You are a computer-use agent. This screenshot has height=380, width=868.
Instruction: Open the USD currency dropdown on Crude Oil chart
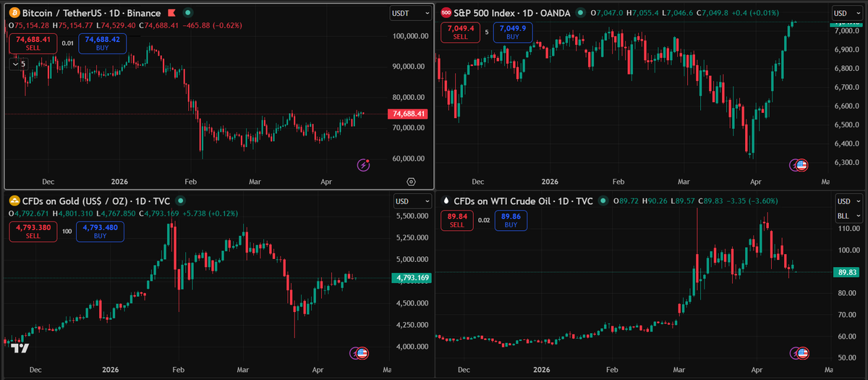[848, 200]
